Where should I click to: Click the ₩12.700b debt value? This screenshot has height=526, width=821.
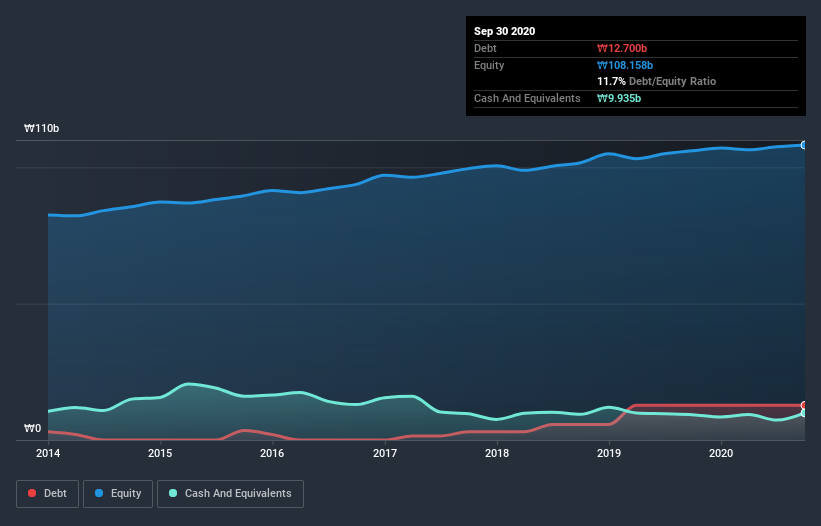pos(622,48)
